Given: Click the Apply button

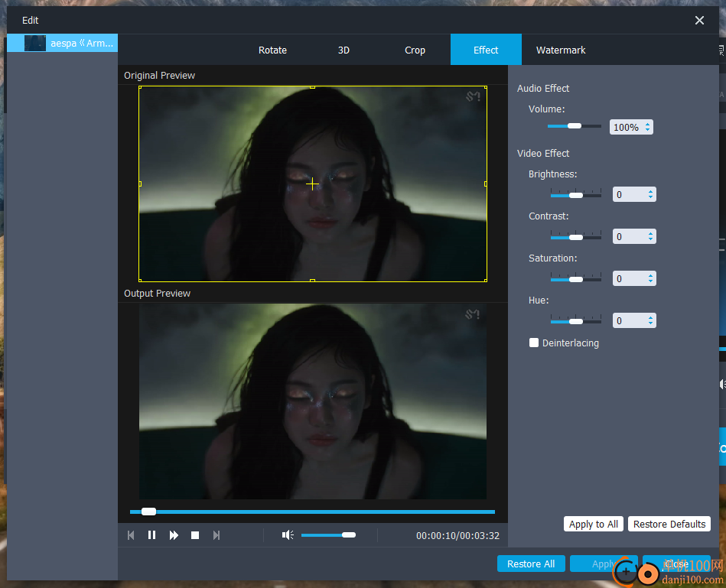Looking at the screenshot, I should tap(604, 564).
